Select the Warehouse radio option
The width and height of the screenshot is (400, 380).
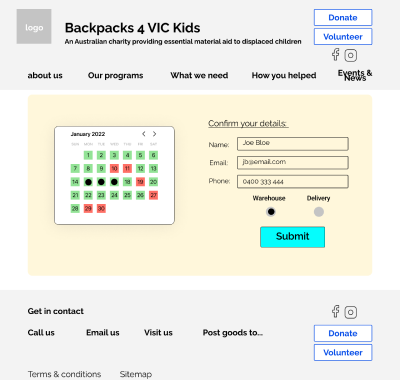coord(271,212)
